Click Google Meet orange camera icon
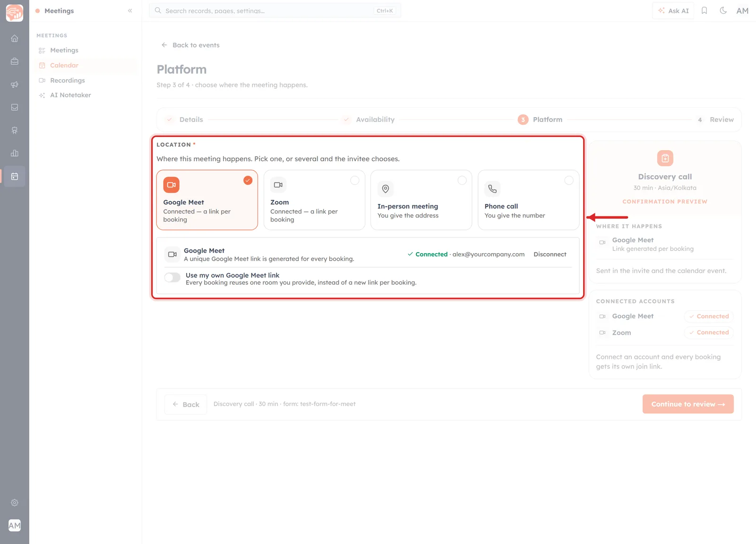The image size is (756, 544). coord(172,185)
